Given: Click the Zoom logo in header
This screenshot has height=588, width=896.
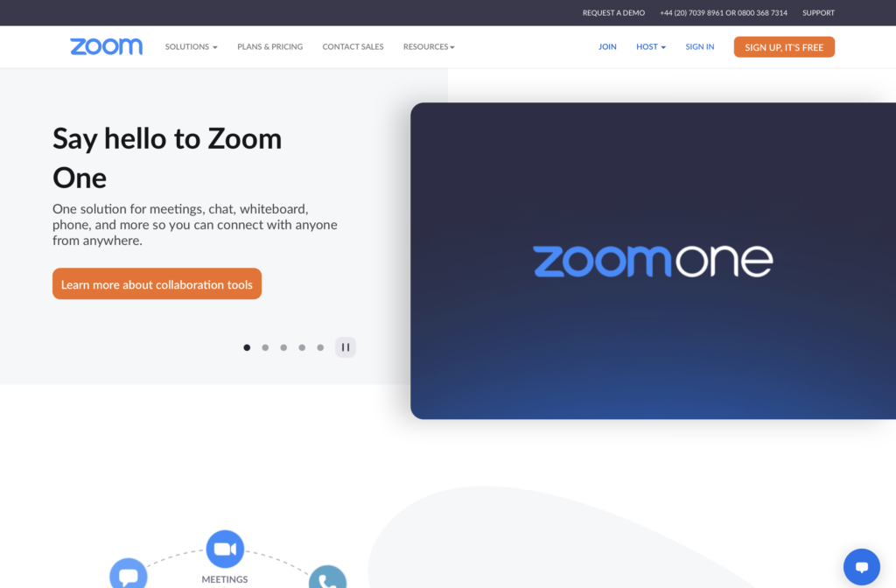Looking at the screenshot, I should (x=106, y=47).
